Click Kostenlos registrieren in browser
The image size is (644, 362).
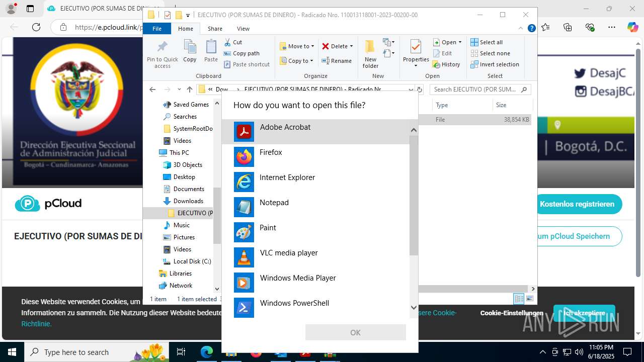[577, 204]
